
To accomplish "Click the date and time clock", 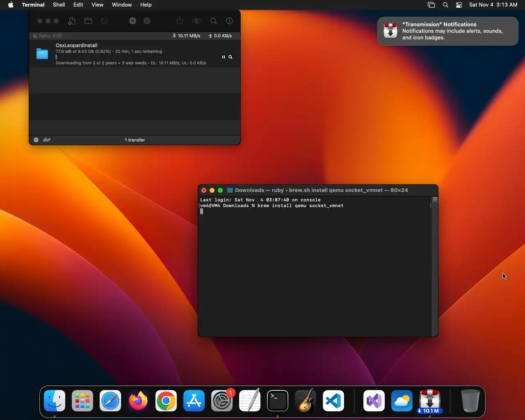I will coord(493,5).
